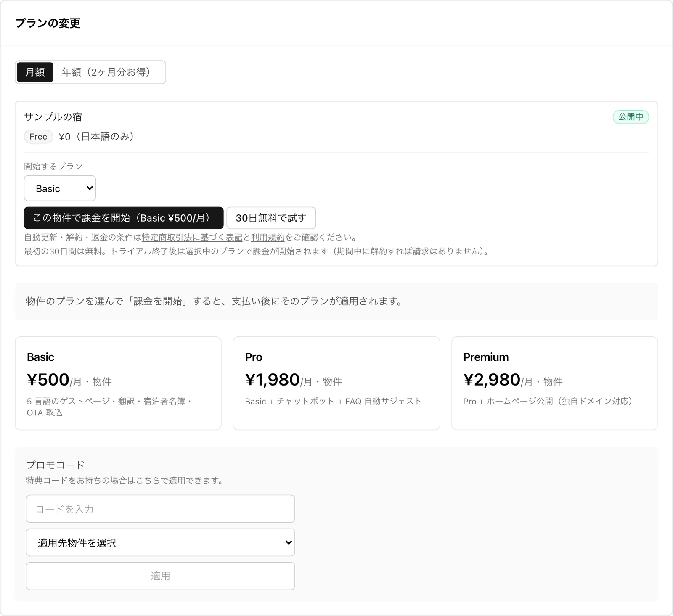Click the 開始するプラン label
Viewport: 673px width, 616px height.
(x=53, y=166)
